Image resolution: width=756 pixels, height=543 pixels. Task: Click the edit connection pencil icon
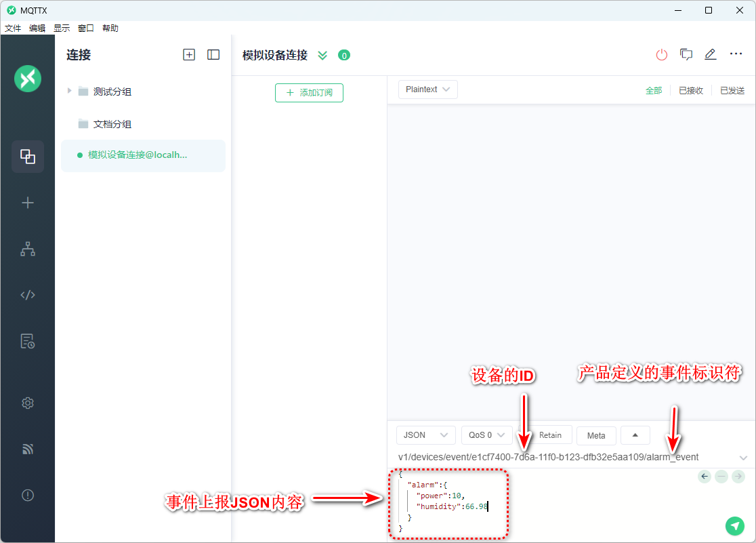pyautogui.click(x=710, y=55)
